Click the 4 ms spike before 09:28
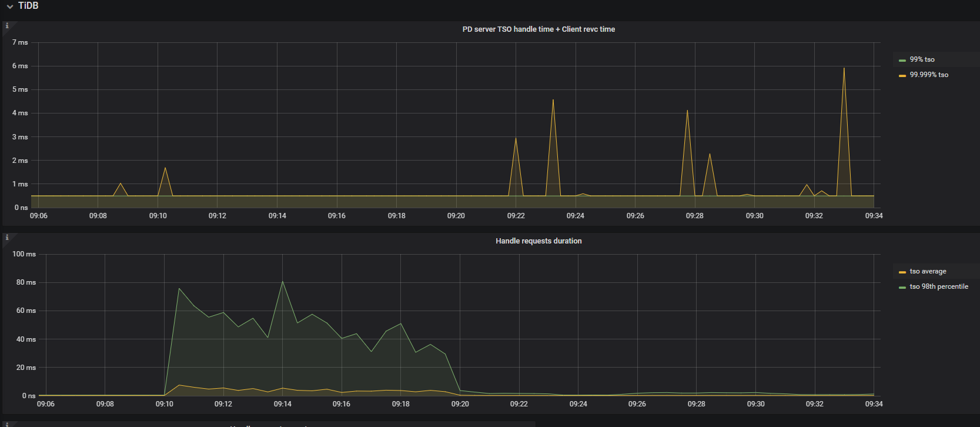 [687, 111]
